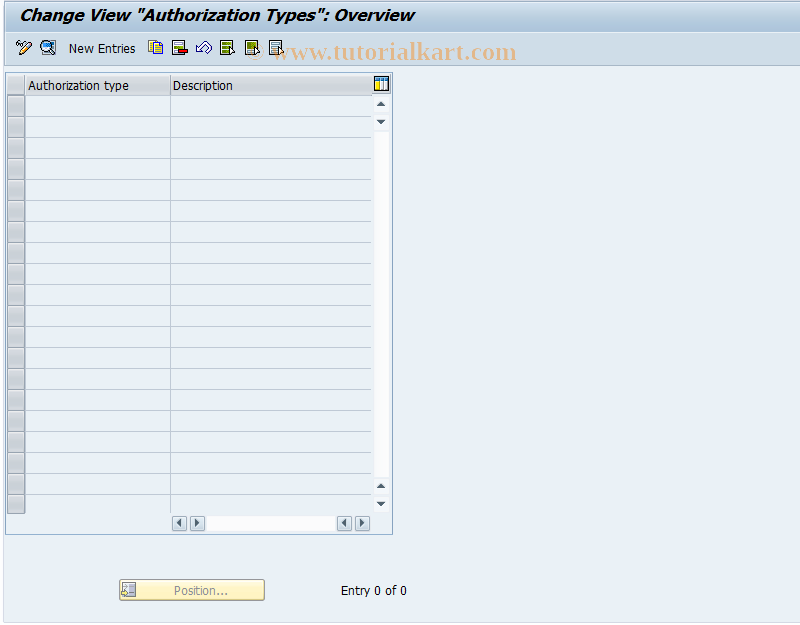The width and height of the screenshot is (800, 625).
Task: Click Authorization type column header
Action: [97, 86]
